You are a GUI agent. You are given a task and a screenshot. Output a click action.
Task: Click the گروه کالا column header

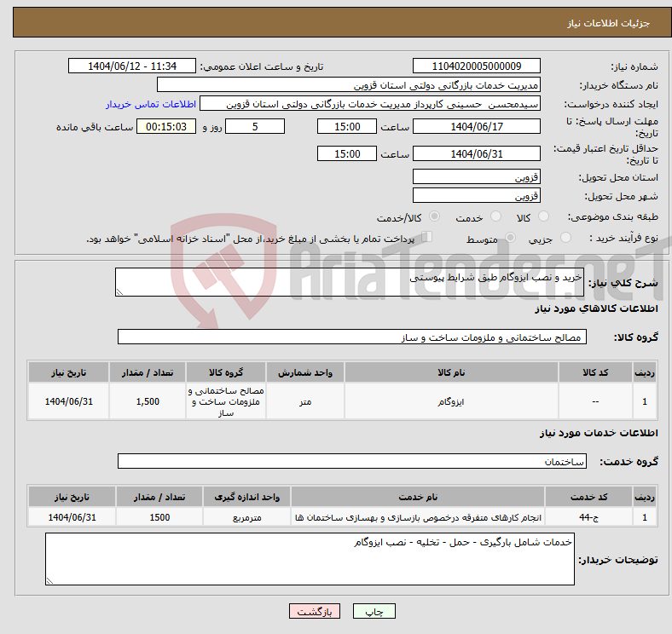(226, 372)
